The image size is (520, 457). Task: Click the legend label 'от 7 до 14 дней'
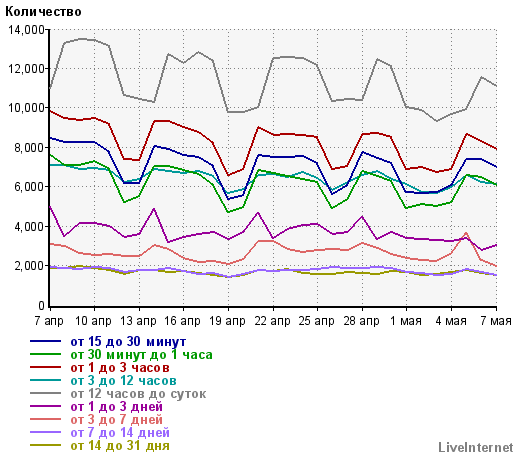click(x=120, y=433)
